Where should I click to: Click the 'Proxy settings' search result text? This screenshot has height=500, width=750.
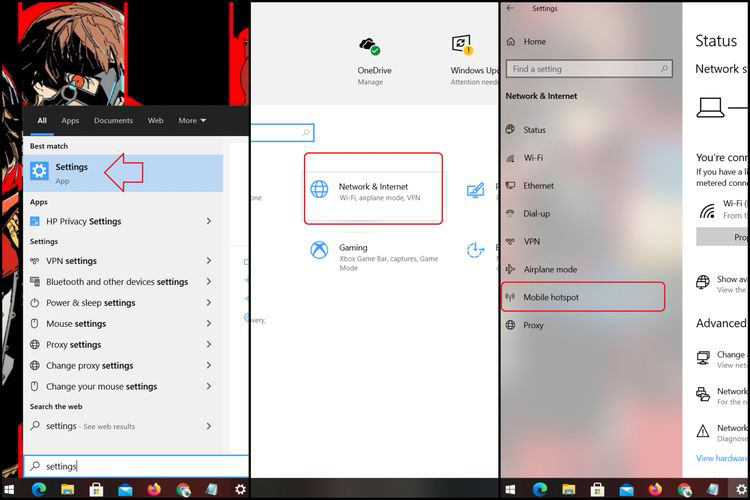click(x=74, y=344)
